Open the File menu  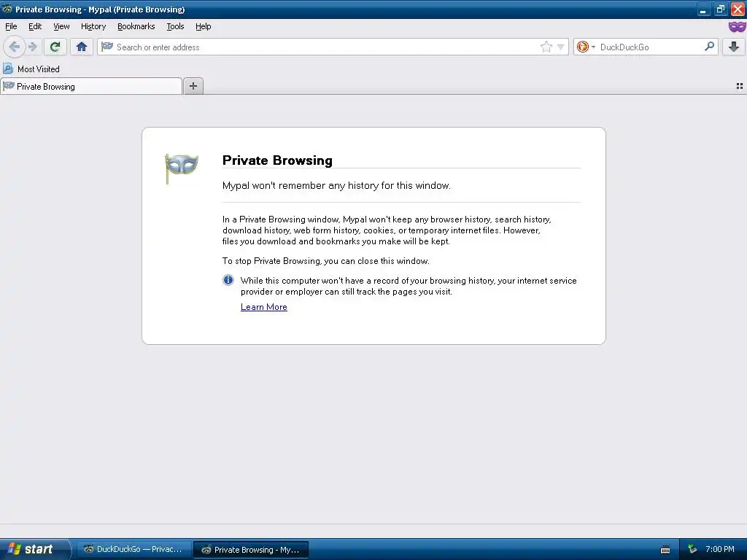(11, 26)
